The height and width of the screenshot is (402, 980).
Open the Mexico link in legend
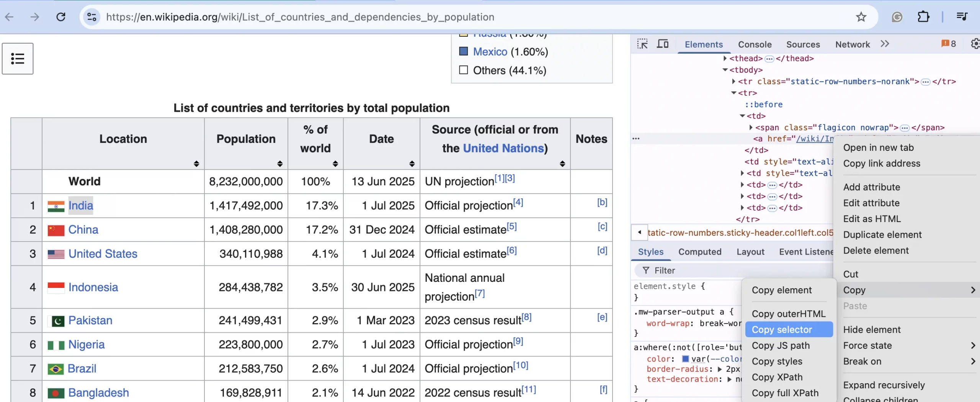(490, 52)
